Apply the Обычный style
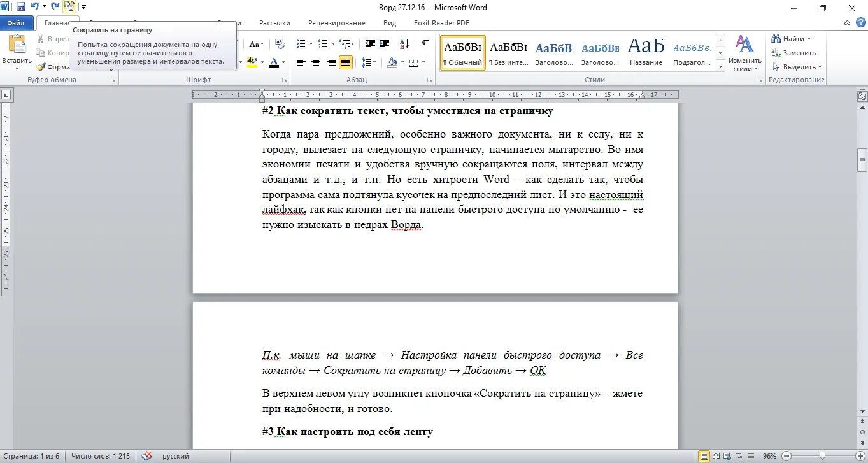This screenshot has width=868, height=463. (x=463, y=53)
